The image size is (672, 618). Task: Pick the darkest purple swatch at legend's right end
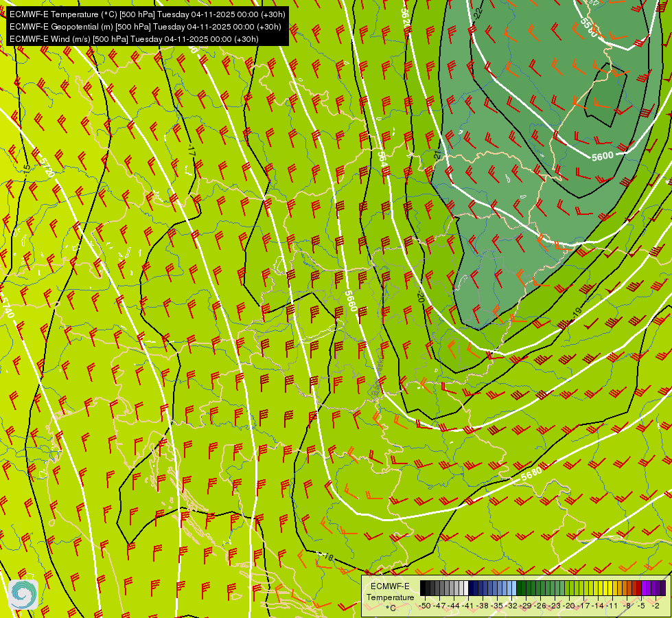click(663, 588)
